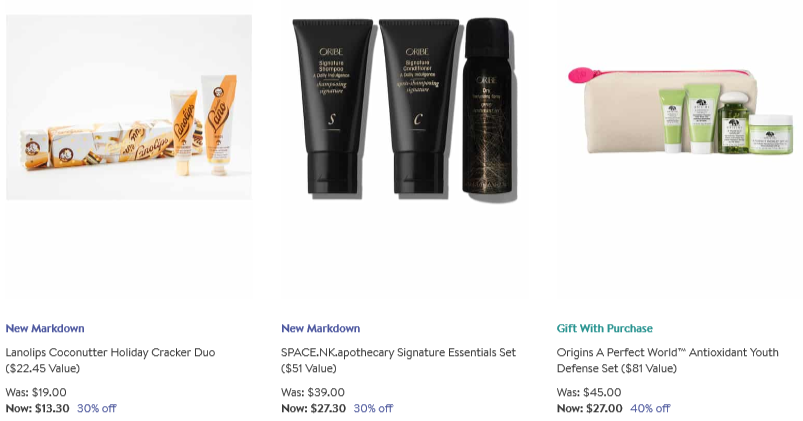The image size is (803, 421).
Task: Click the 30% off label for Lanolips
Action: pos(97,408)
